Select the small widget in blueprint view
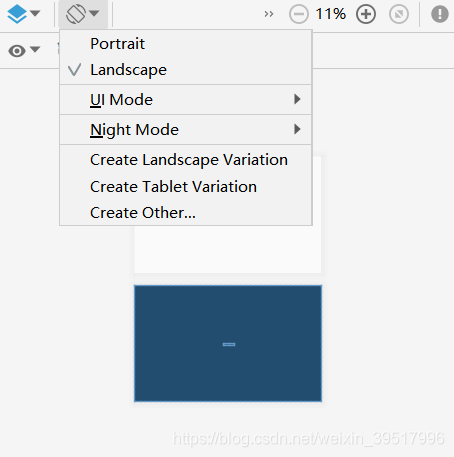 pos(229,344)
